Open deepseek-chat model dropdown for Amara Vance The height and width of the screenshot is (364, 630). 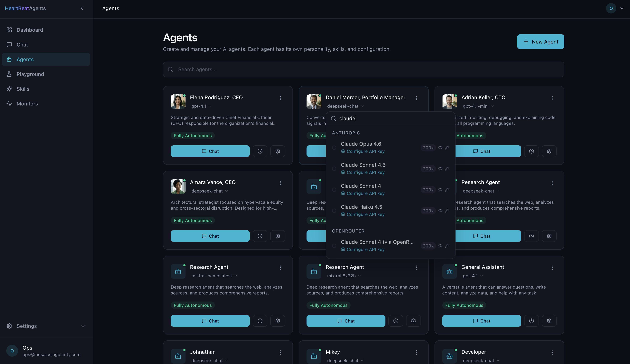tap(210, 191)
